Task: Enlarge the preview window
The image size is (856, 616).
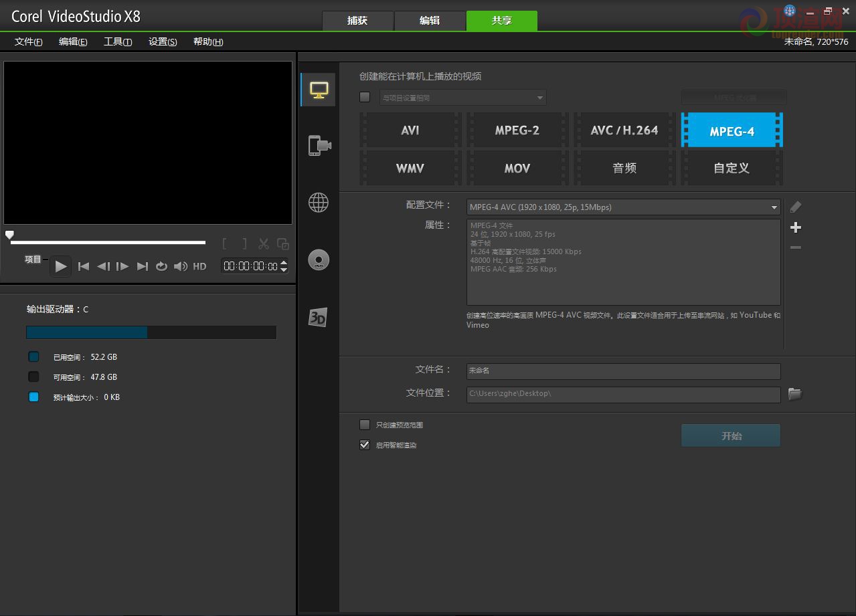Action: (283, 244)
